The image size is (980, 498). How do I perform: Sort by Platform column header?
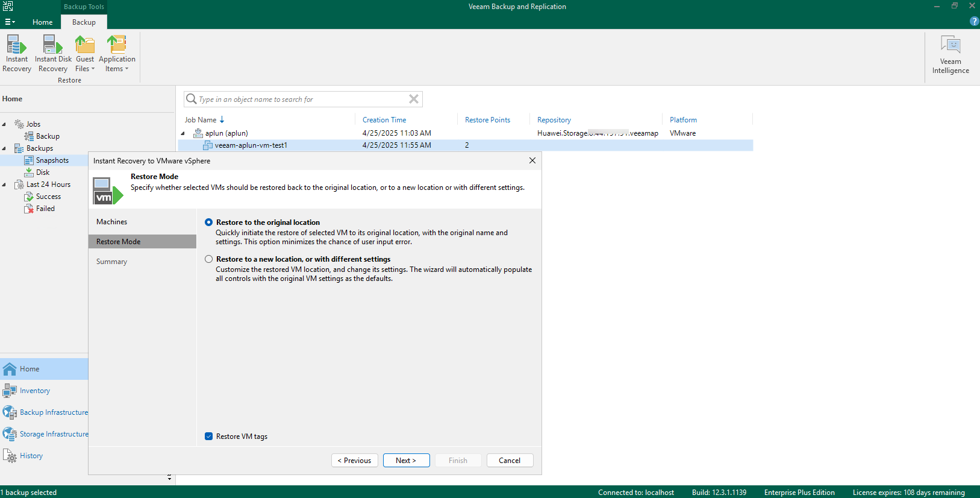click(x=683, y=120)
